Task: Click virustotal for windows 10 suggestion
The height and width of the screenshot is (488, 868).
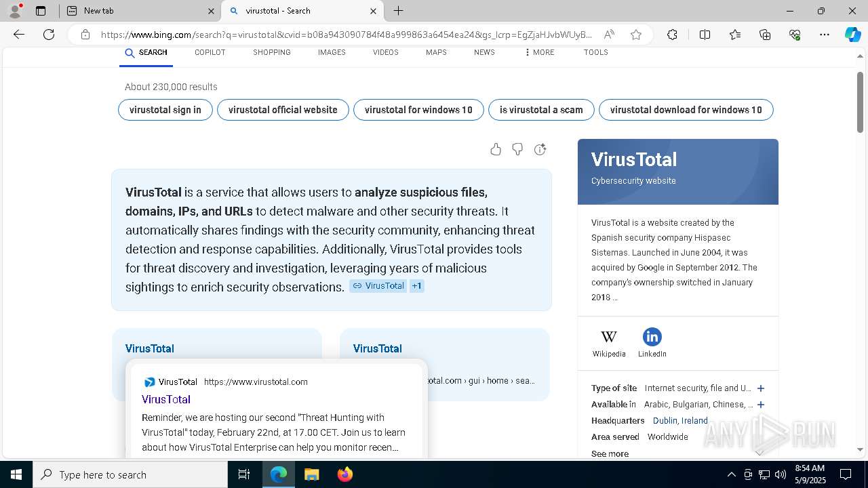Action: (418, 110)
